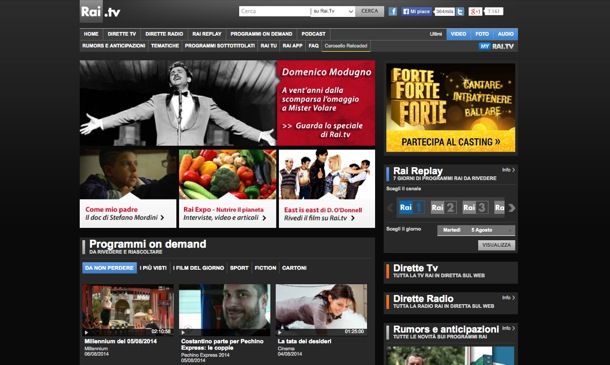Screen dimensions: 610x365
Task: Click the Google +1 button
Action: point(475,11)
